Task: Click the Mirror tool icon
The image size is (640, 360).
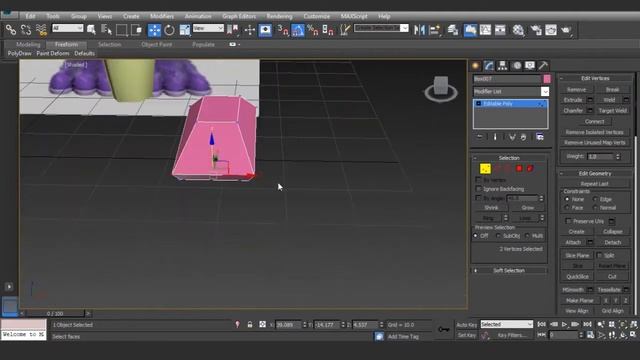Action: click(419, 30)
